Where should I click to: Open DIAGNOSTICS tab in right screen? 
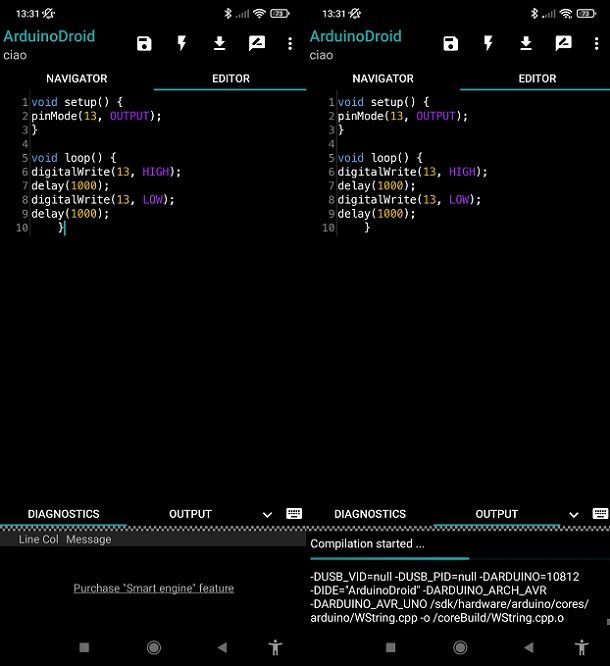[370, 514]
